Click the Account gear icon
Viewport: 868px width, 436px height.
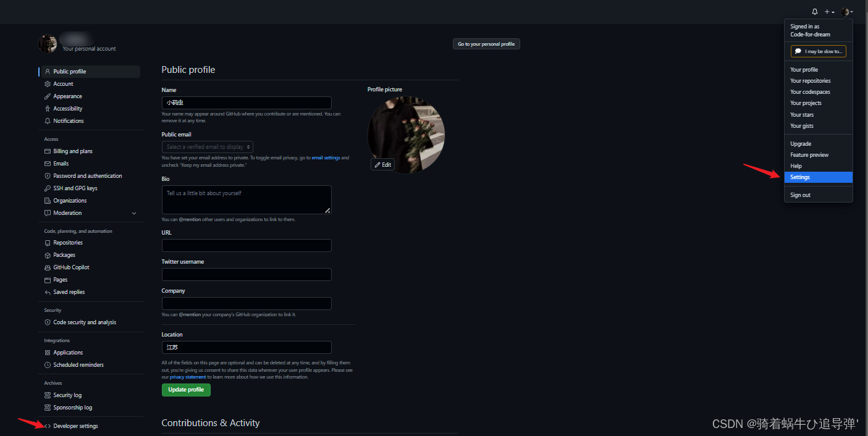pyautogui.click(x=48, y=84)
